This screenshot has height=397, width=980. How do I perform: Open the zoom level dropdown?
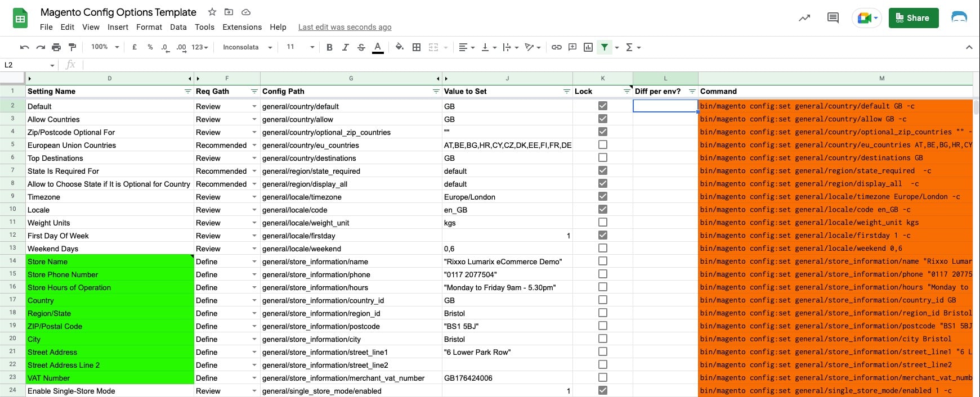(x=105, y=47)
